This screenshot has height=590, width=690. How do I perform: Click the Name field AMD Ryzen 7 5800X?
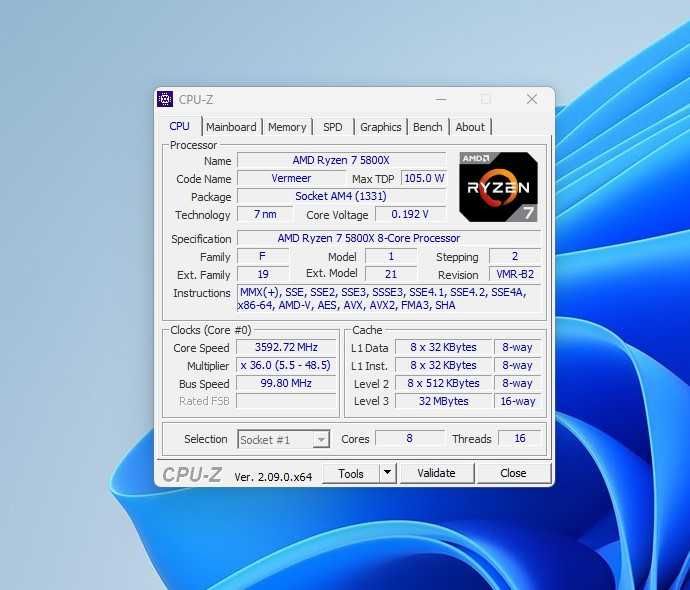click(341, 160)
